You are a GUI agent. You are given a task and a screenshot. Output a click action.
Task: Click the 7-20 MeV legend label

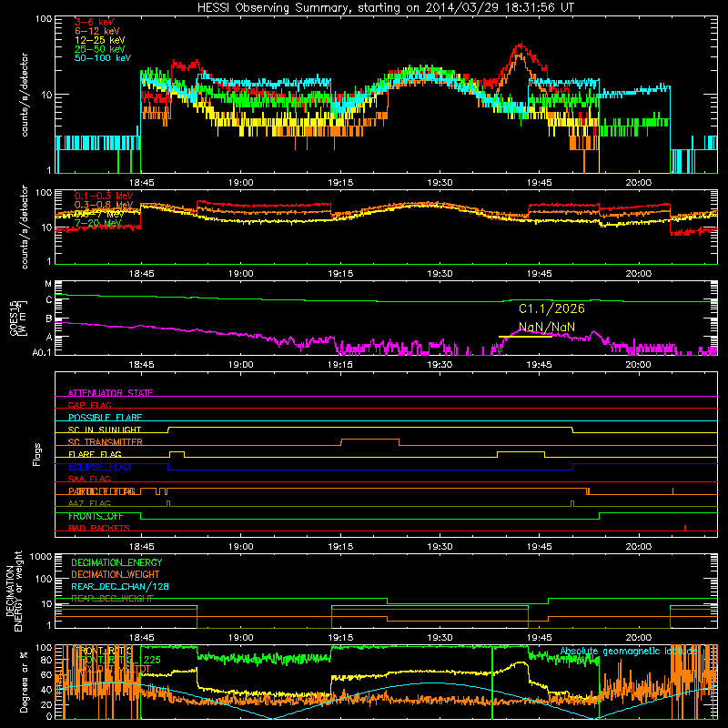coord(98,223)
